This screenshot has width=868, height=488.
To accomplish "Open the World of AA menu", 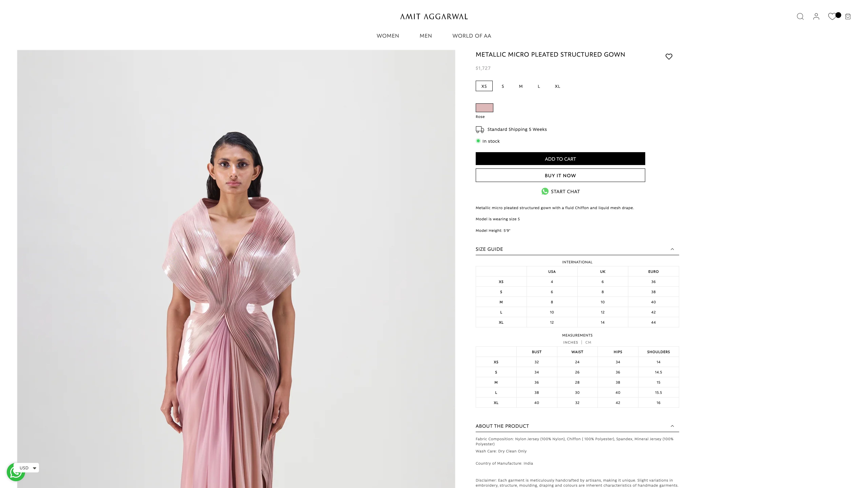I will click(x=471, y=36).
